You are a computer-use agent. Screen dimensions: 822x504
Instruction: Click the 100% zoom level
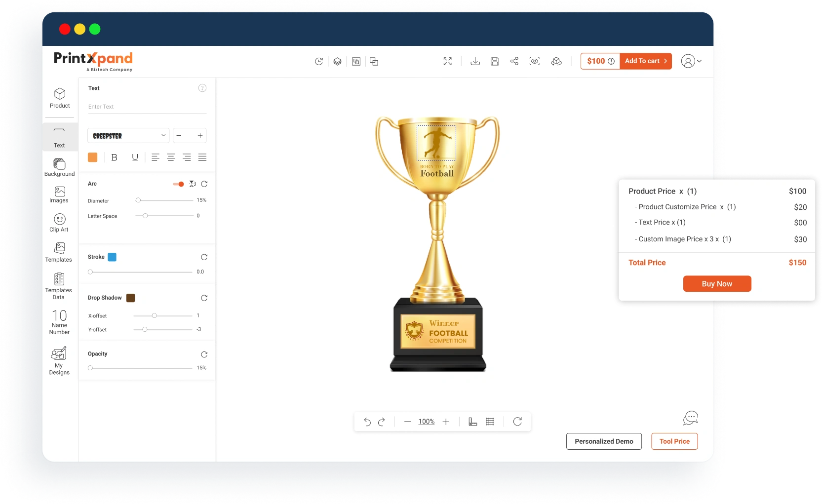click(x=427, y=422)
